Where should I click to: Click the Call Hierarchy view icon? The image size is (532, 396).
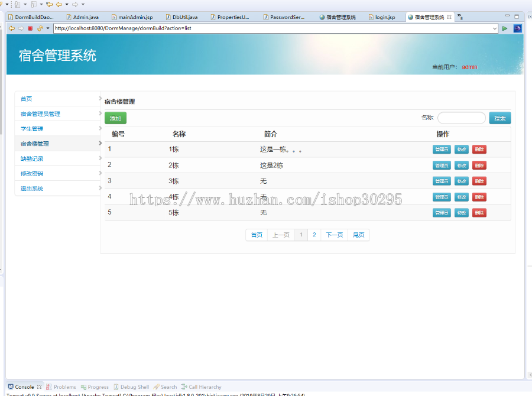183,387
